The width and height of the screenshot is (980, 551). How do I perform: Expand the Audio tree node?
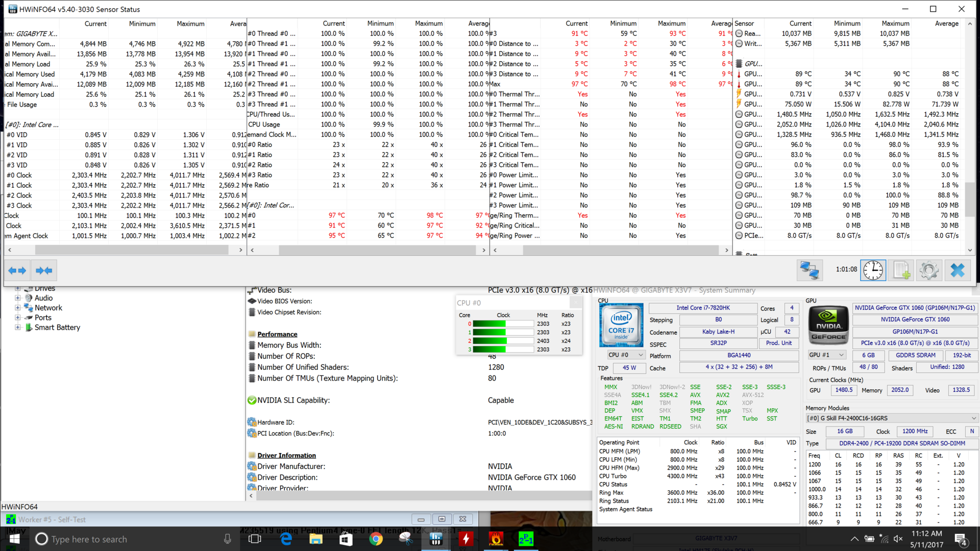coord(18,298)
